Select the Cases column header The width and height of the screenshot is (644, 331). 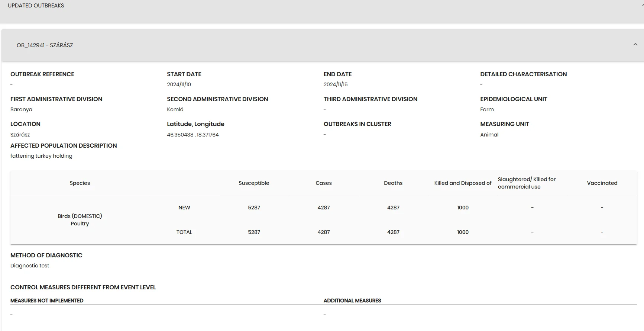[x=324, y=183]
